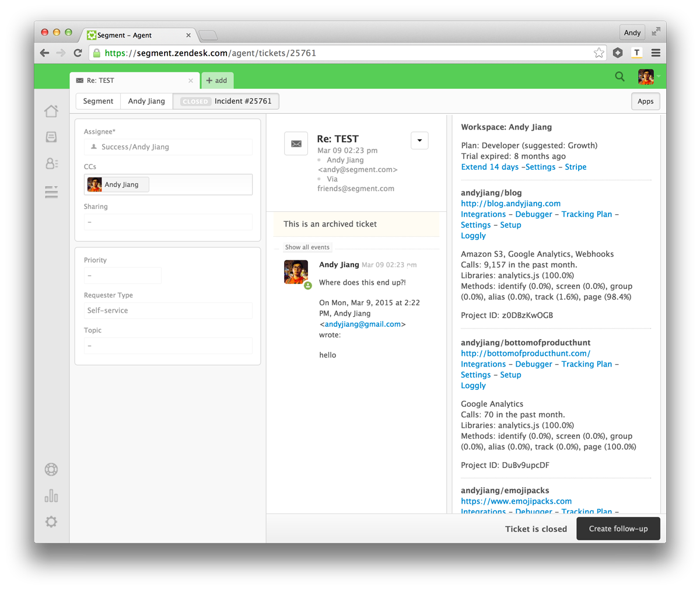700x590 pixels.
Task: Click the T browser extension icon
Action: pos(637,53)
